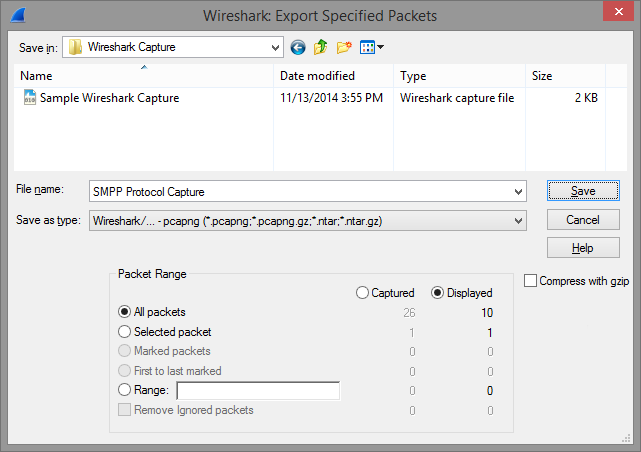The width and height of the screenshot is (641, 452).
Task: Click folder icon in Save in box
Action: pos(75,47)
